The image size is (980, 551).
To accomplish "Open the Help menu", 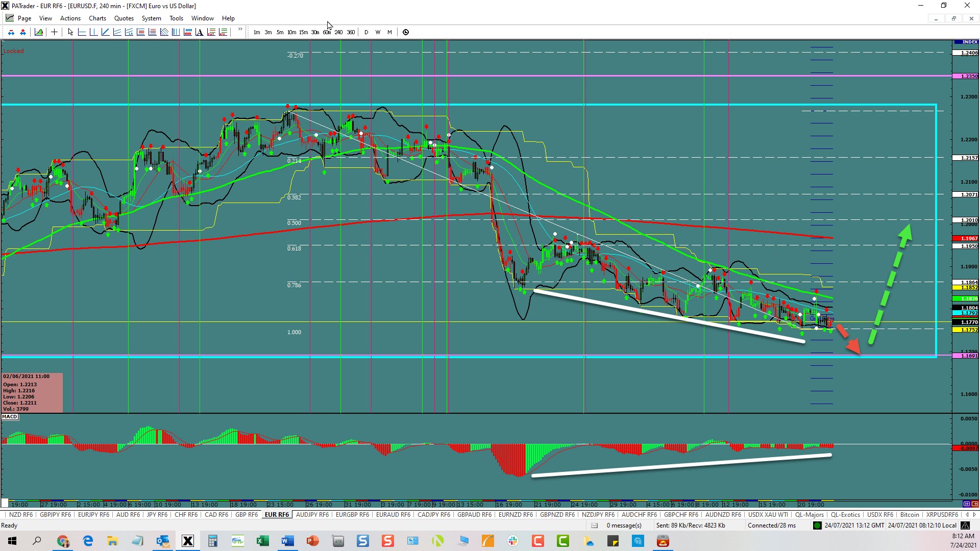I will 228,18.
